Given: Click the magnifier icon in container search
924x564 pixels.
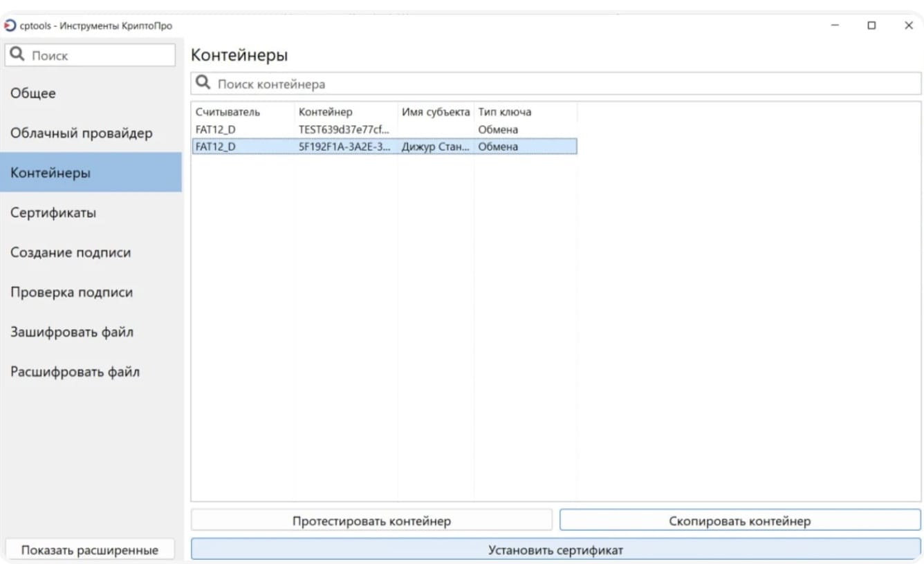Looking at the screenshot, I should click(x=203, y=84).
